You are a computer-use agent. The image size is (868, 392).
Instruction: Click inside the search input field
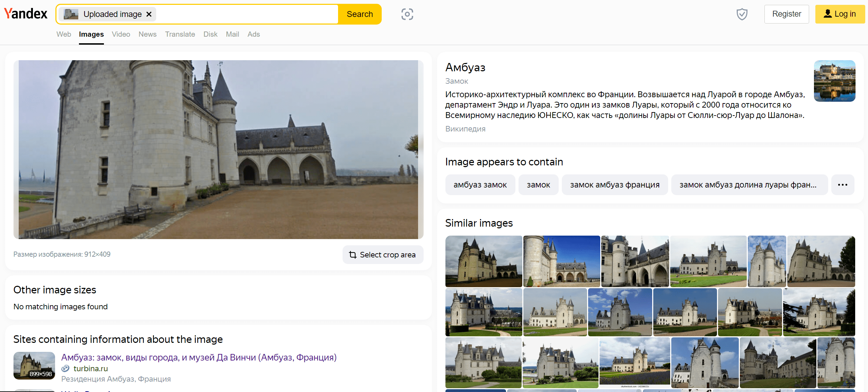point(246,14)
